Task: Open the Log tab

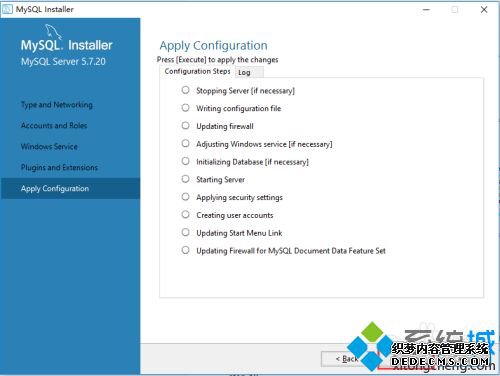Action: pyautogui.click(x=249, y=72)
